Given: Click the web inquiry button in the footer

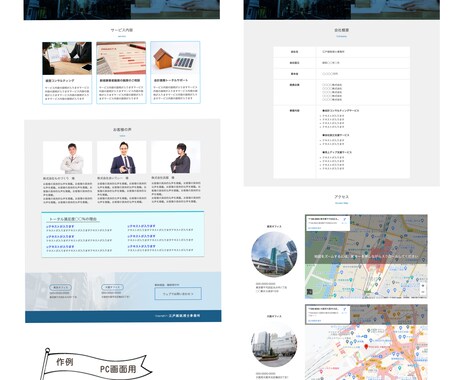Looking at the screenshot, I should coord(178,294).
